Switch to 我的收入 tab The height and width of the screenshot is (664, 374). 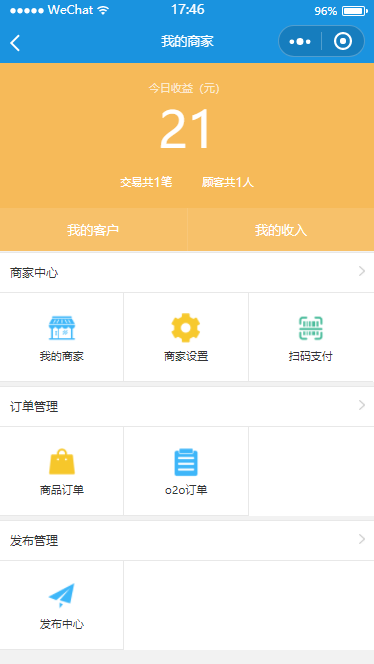pyautogui.click(x=281, y=230)
